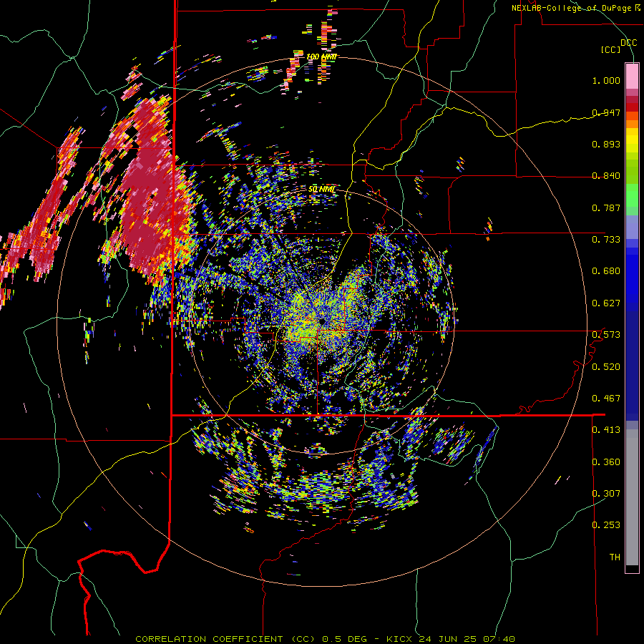
Task: Select the 0.627 scale label
Action: click(x=606, y=303)
